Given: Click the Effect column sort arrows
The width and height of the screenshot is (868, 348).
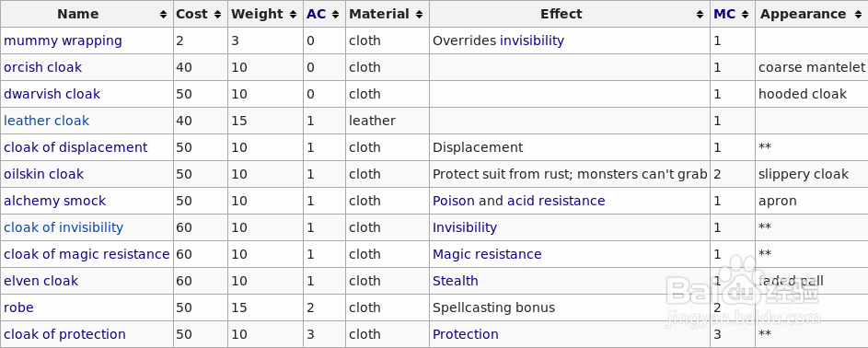Looking at the screenshot, I should click(700, 15).
